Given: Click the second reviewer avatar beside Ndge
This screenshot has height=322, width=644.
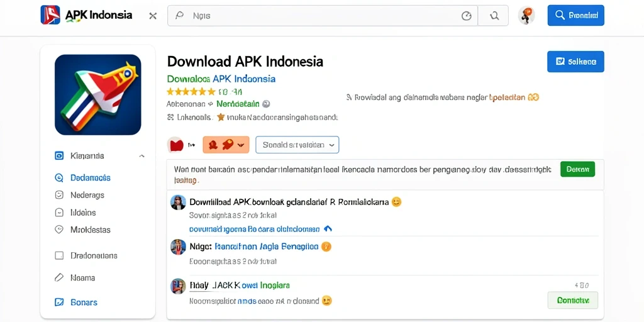Looking at the screenshot, I should click(178, 247).
